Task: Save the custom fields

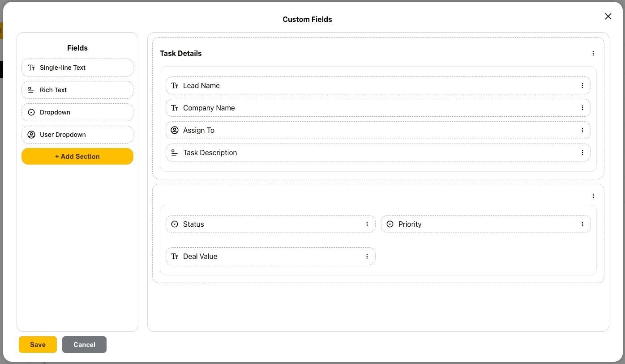Action: (x=38, y=345)
